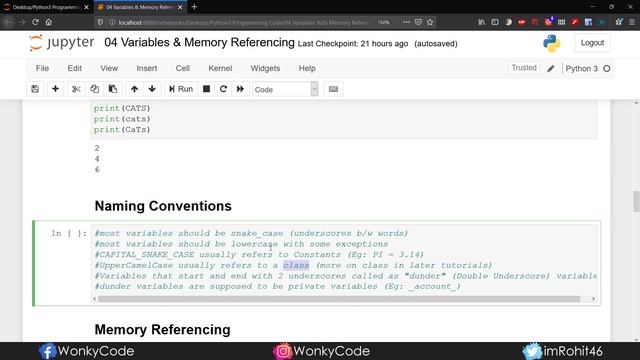Close the Desktop/Python3 Programming tab

[86, 7]
